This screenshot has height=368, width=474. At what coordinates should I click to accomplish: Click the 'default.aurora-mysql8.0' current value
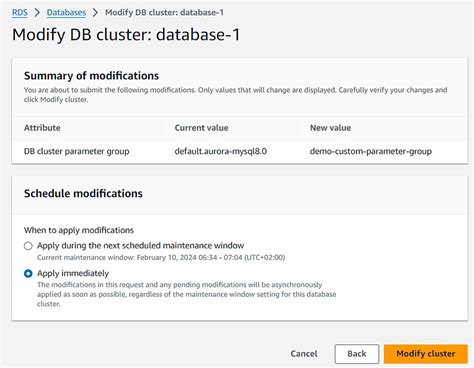tap(221, 151)
